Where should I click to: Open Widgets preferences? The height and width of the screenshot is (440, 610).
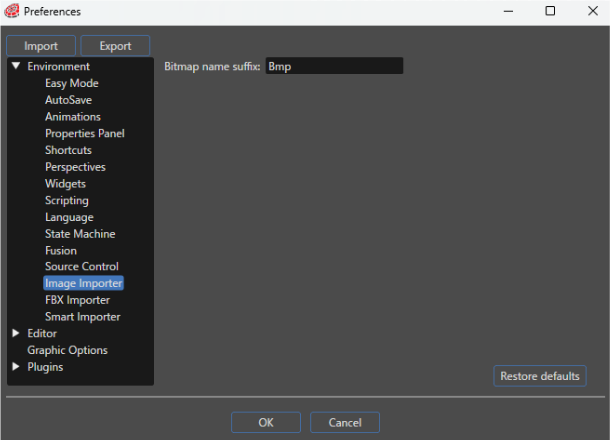pos(65,184)
